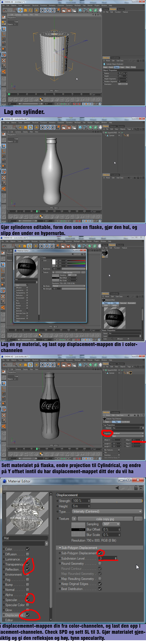146x644 pixels.
Task: Switch to Caps tab in Cylinder Object attributes
Action: click(122, 67)
